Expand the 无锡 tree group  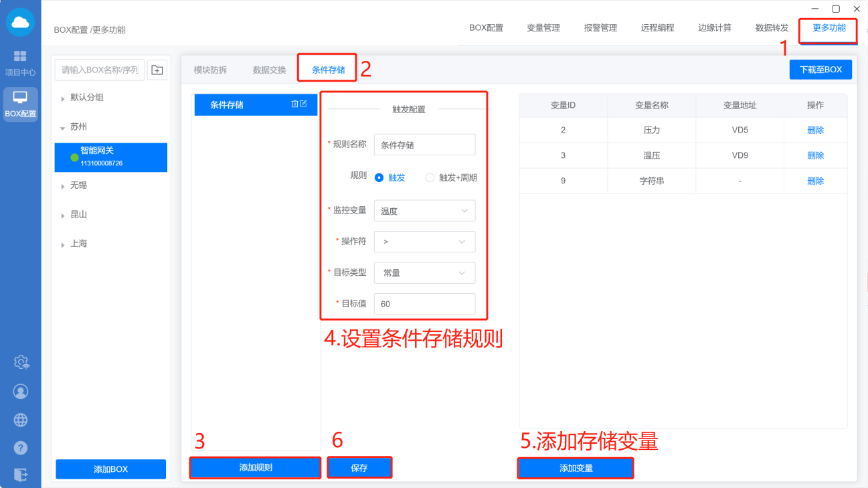pyautogui.click(x=63, y=186)
